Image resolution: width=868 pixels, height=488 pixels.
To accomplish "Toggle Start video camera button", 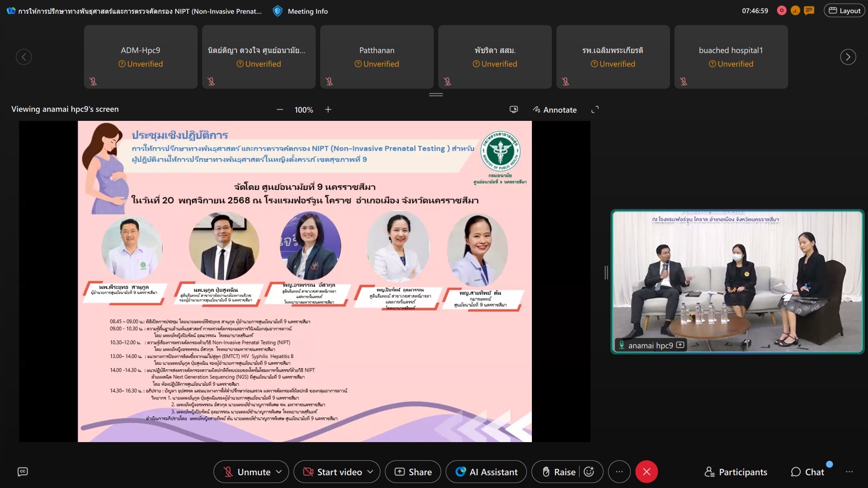I will [333, 472].
